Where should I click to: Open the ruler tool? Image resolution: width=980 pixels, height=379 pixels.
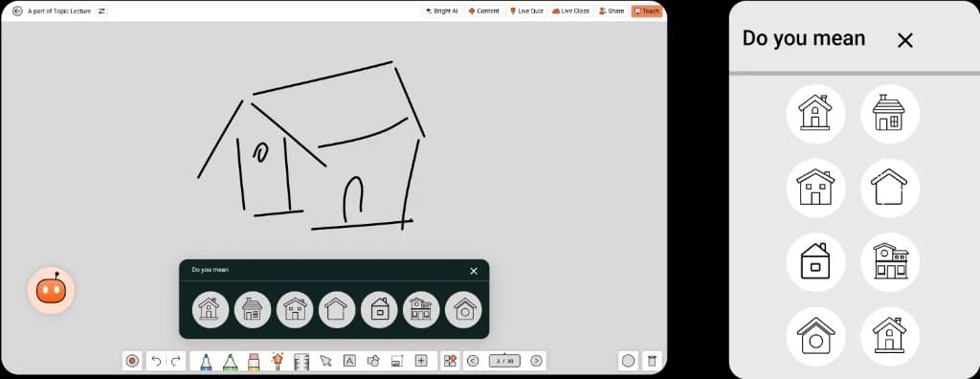[x=301, y=361]
